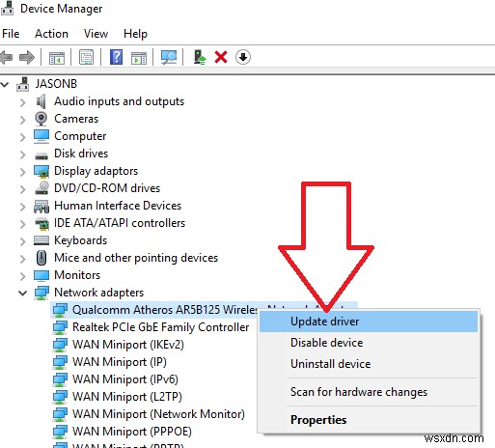Select WAN Miniport (PPPOE)
This screenshot has width=495, height=448.
[x=132, y=432]
